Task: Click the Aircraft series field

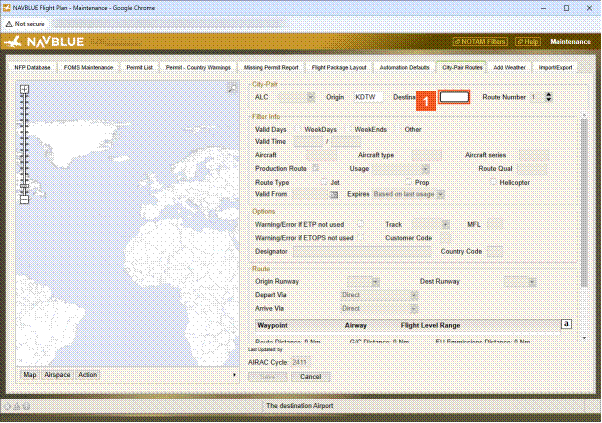Action: (534, 155)
